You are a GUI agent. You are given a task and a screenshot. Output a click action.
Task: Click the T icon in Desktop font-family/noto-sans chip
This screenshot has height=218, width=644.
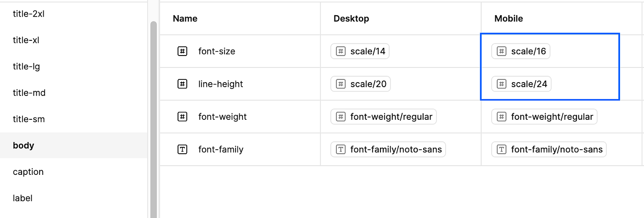pos(341,149)
